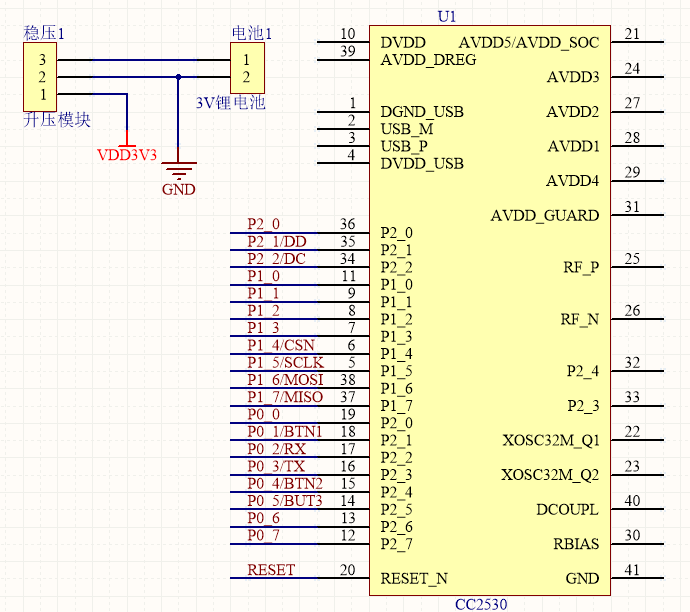
Task: Select the P0_3/TX net label
Action: click(276, 466)
